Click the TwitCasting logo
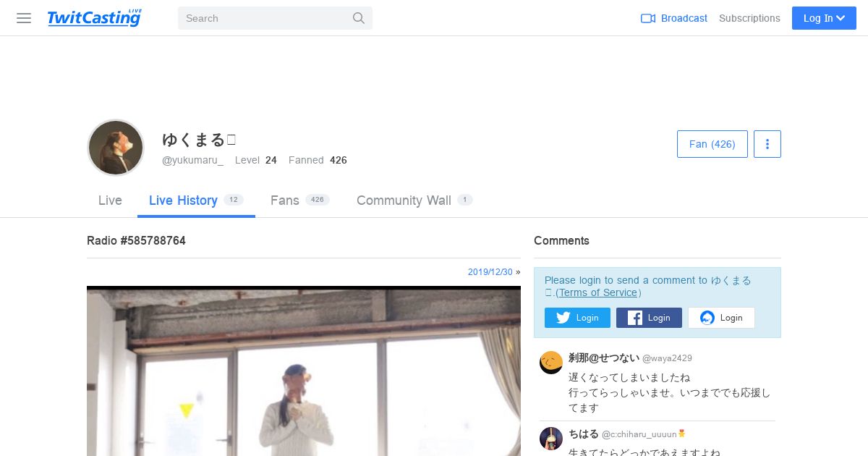The width and height of the screenshot is (868, 456). (x=95, y=18)
